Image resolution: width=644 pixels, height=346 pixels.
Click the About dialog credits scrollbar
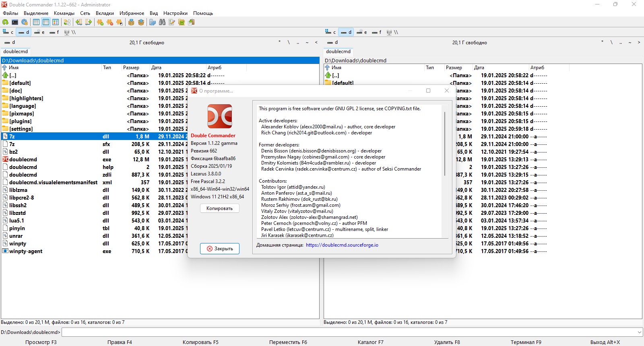(445, 144)
